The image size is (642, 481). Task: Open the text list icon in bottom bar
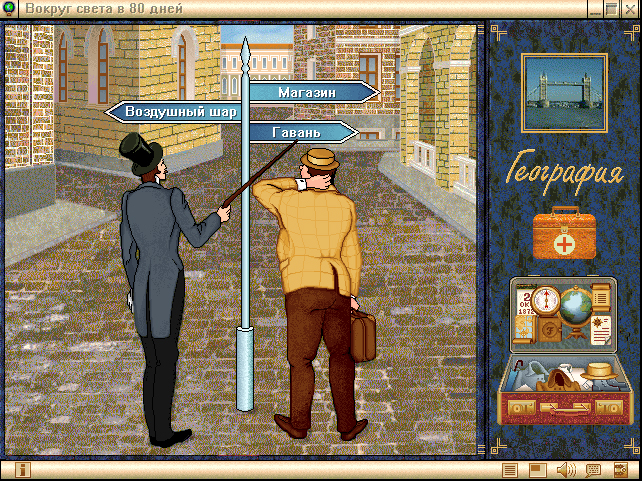coord(510,470)
